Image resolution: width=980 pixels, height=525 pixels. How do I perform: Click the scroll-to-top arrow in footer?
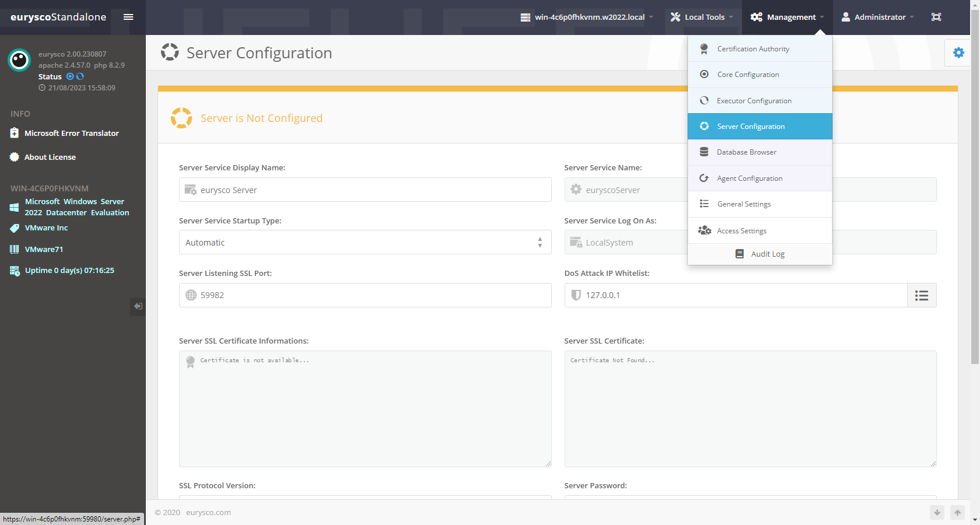[957, 512]
